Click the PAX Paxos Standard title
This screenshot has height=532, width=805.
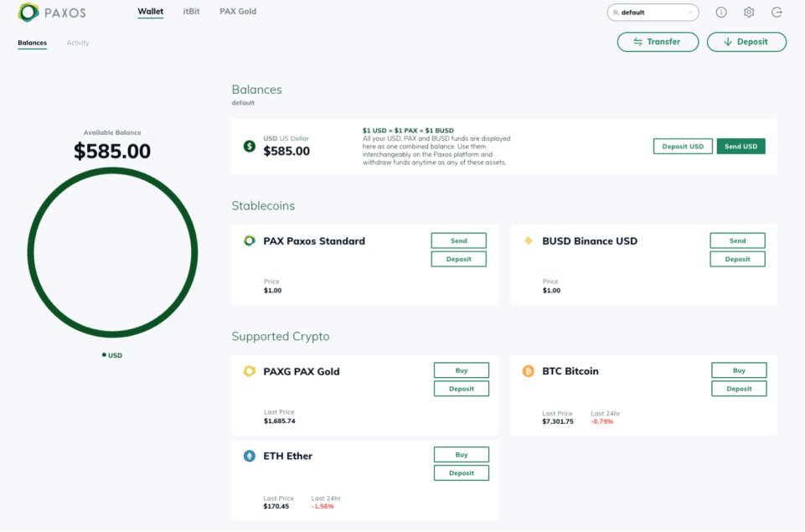[314, 240]
